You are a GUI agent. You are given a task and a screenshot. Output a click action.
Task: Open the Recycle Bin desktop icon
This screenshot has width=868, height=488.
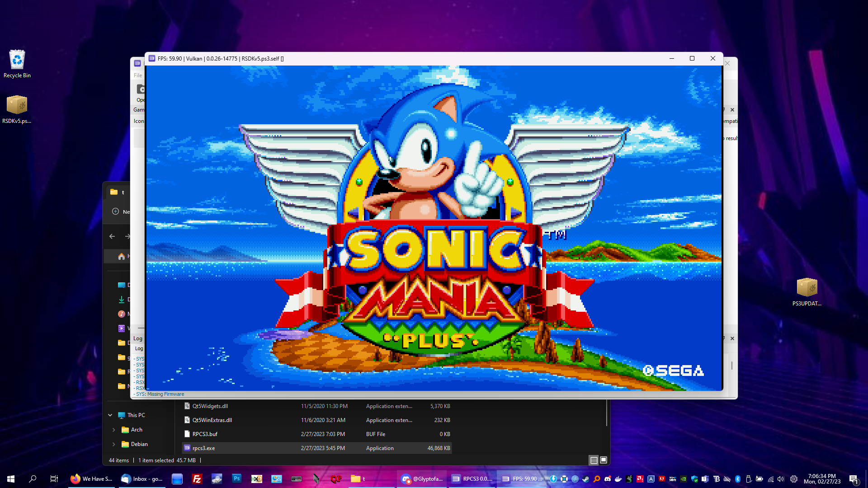[x=17, y=64]
